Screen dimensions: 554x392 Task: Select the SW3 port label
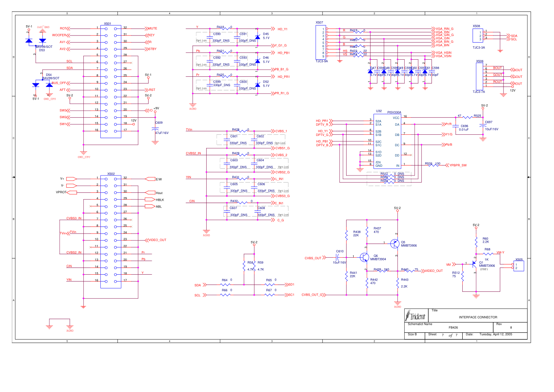(x=63, y=110)
